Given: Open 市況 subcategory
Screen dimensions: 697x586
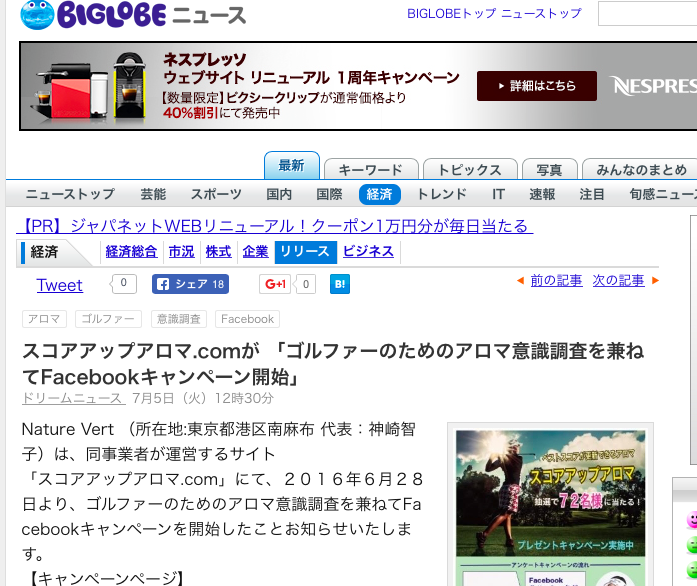Looking at the screenshot, I should (181, 252).
